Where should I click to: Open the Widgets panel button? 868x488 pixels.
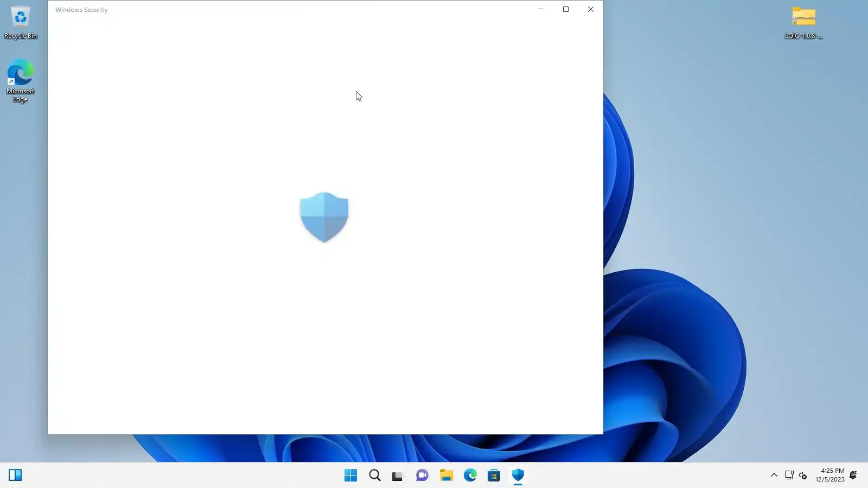[15, 476]
